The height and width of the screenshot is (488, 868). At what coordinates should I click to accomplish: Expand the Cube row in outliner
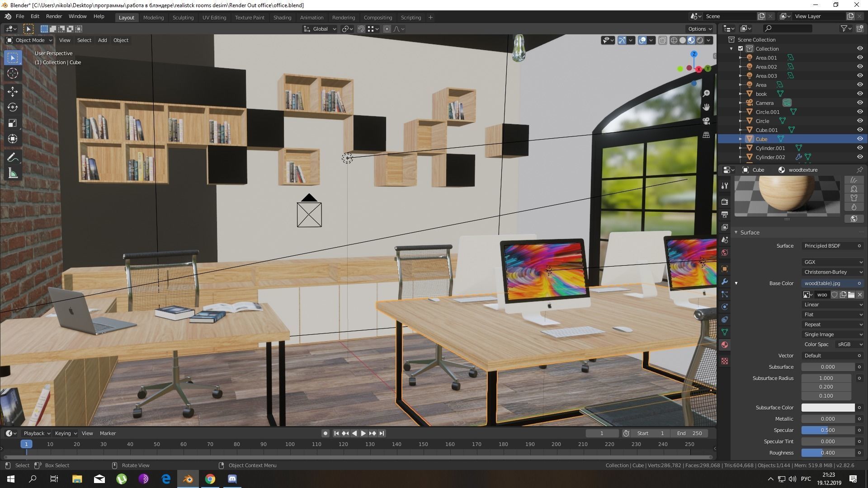[740, 139]
